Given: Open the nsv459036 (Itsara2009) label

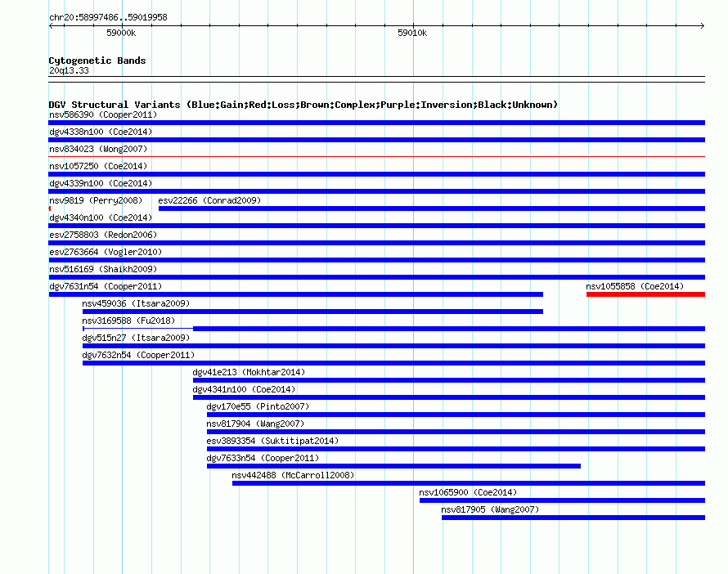Looking at the screenshot, I should tap(136, 303).
